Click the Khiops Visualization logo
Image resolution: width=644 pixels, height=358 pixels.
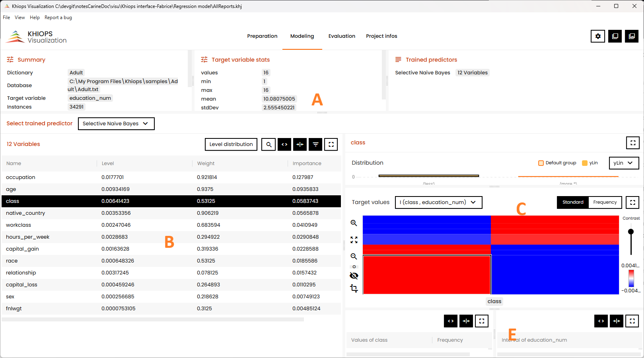click(x=37, y=37)
